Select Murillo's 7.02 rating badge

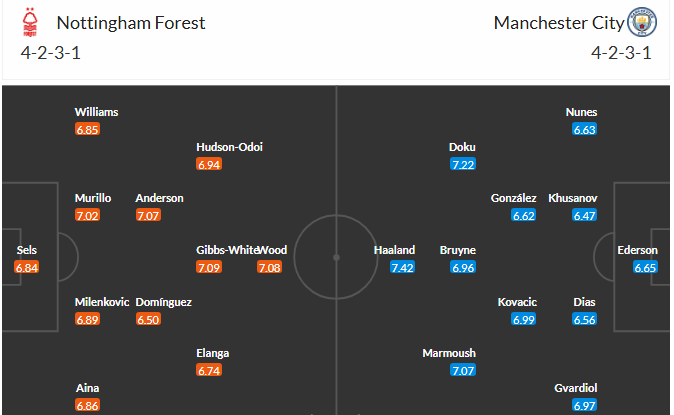pyautogui.click(x=87, y=215)
